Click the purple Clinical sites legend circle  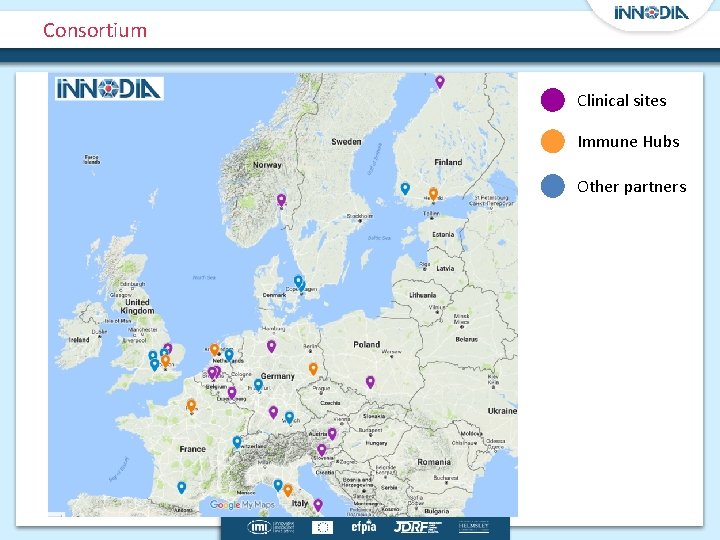click(552, 100)
